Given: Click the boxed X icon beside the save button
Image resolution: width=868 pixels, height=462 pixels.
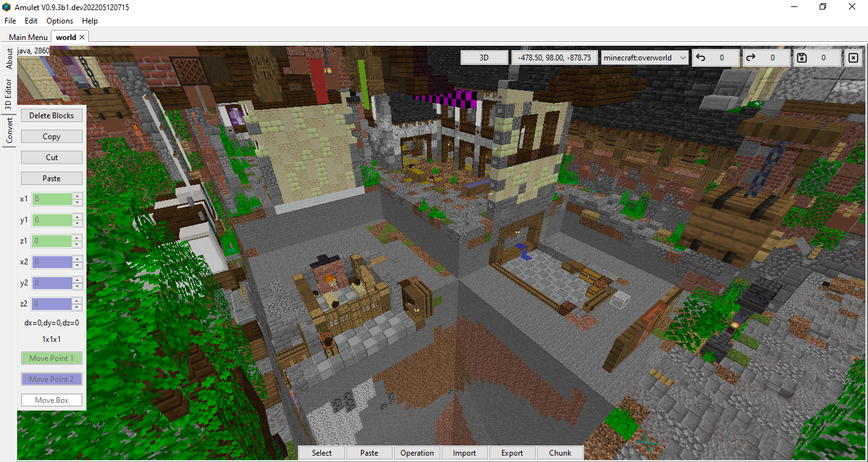Looking at the screenshot, I should [853, 57].
